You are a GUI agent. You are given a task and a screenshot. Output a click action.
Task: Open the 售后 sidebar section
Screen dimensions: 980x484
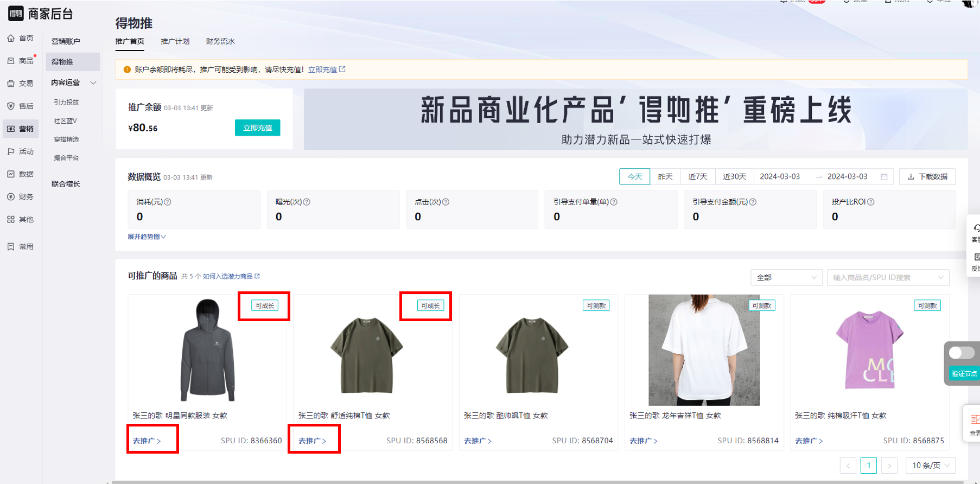(21, 106)
